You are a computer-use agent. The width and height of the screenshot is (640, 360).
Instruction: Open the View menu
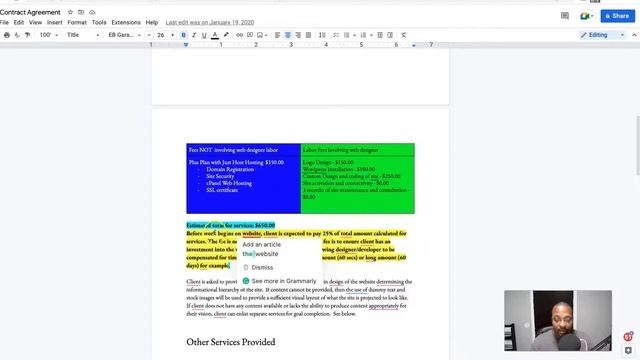tap(35, 22)
